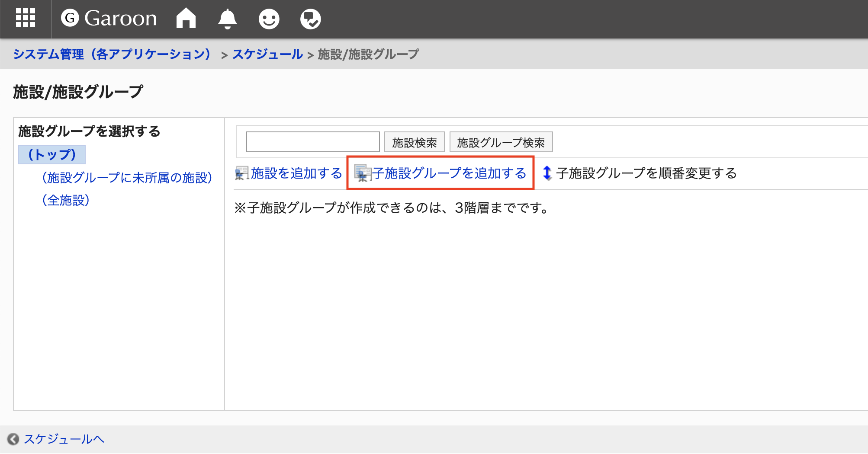Select（全施設）from the facility group list

(x=66, y=200)
